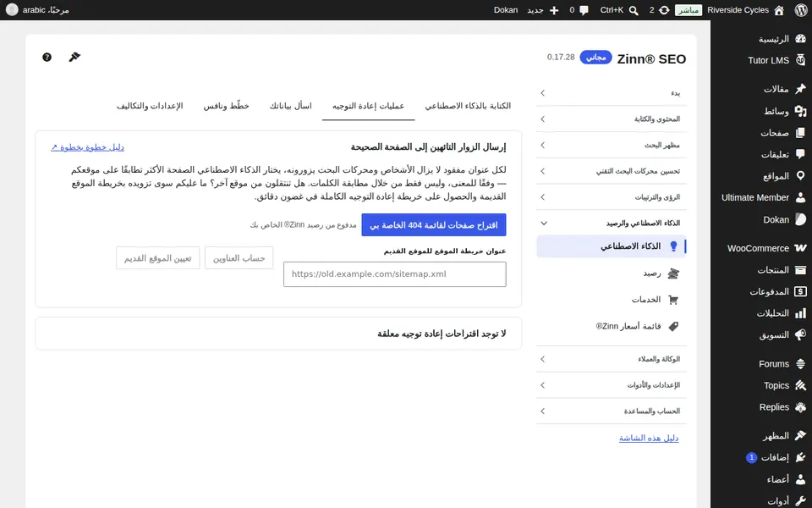Click اقتراح صفحات لقائمة 404 button
This screenshot has height=508, width=812.
click(433, 225)
